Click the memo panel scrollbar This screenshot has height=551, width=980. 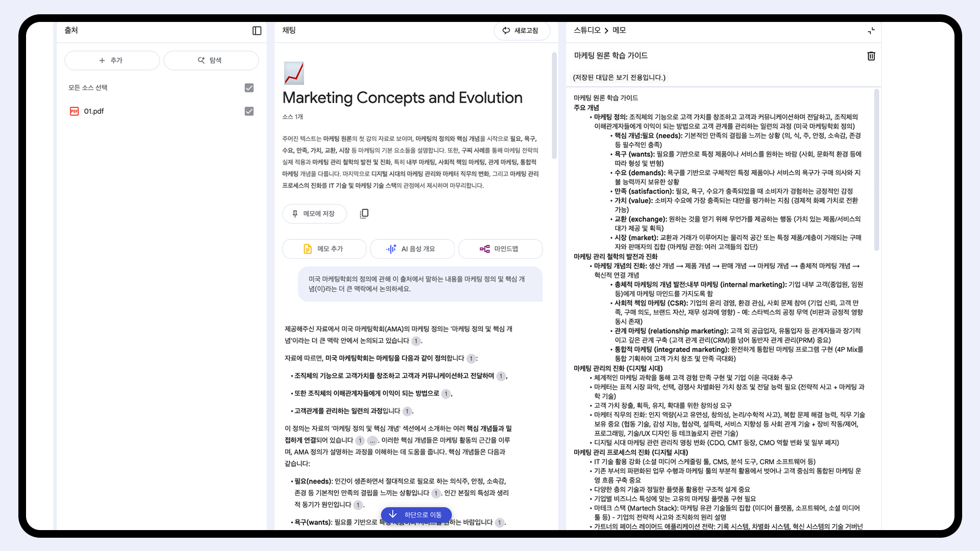[876, 170]
